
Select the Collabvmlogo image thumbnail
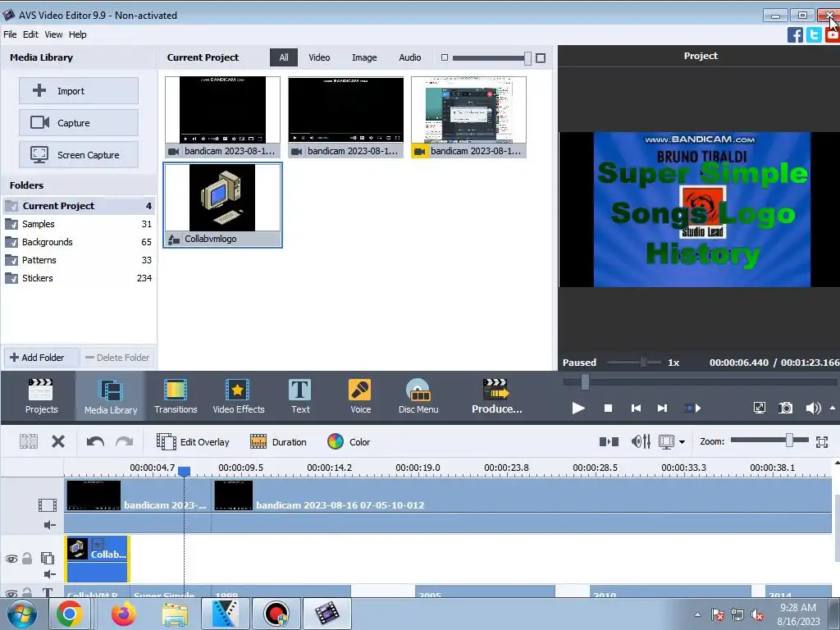click(222, 204)
